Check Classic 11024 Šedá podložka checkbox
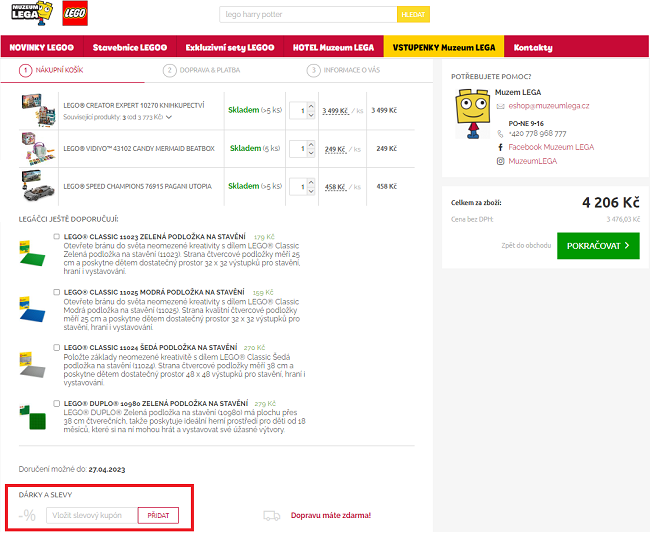 [56, 347]
